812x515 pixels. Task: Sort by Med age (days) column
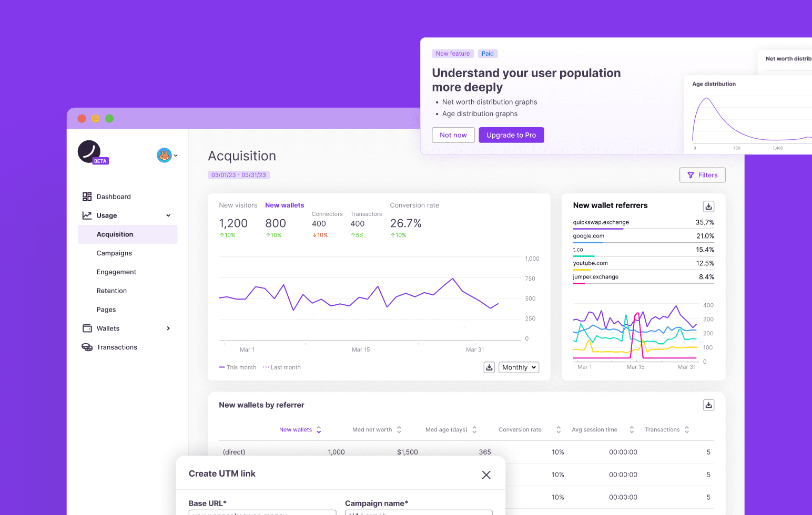451,430
